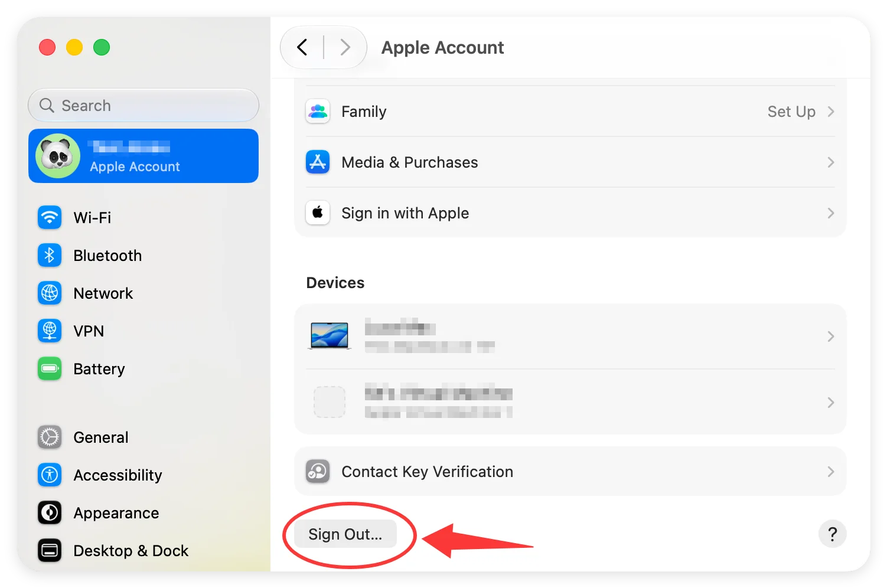Open Accessibility settings label
Screen dimensions: 887x588
(118, 475)
